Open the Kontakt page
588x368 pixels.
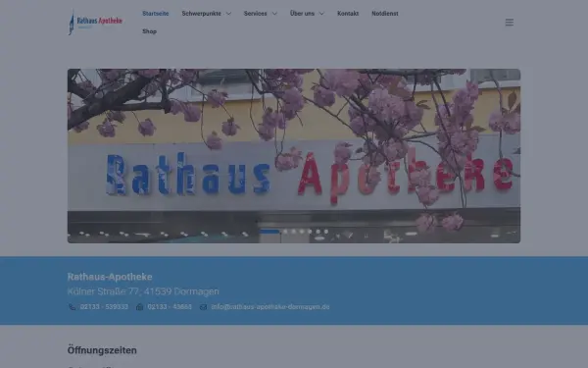click(x=348, y=14)
